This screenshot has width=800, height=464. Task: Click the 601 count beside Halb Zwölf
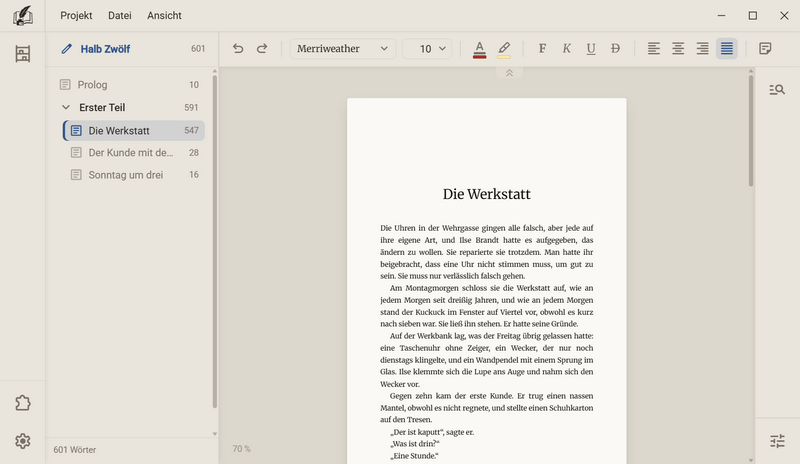tap(198, 49)
